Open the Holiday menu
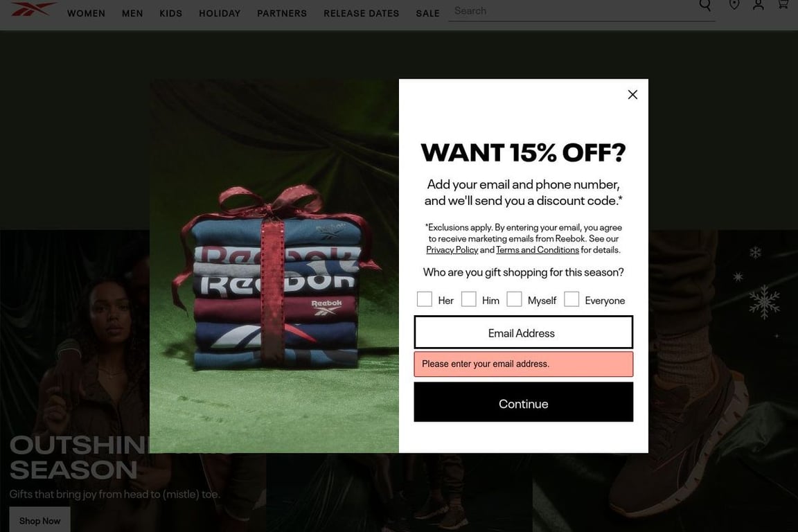798x532 pixels. pos(220,13)
